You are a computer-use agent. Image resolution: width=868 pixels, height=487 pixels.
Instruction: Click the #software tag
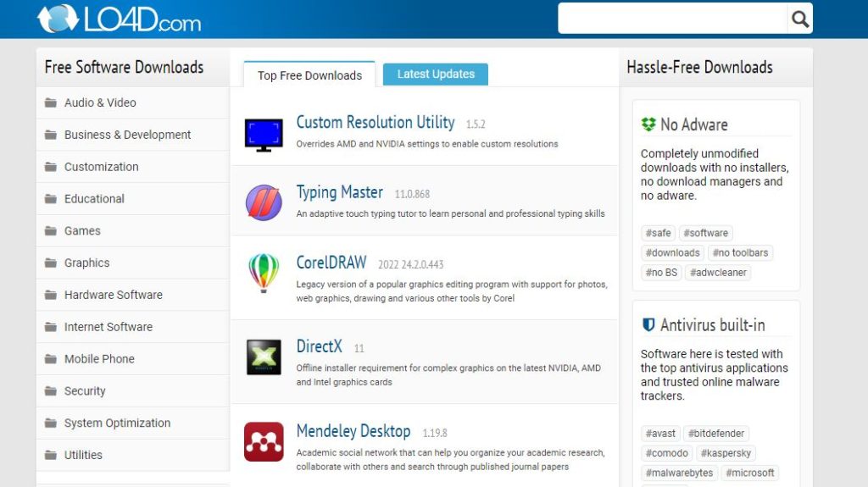(x=705, y=233)
